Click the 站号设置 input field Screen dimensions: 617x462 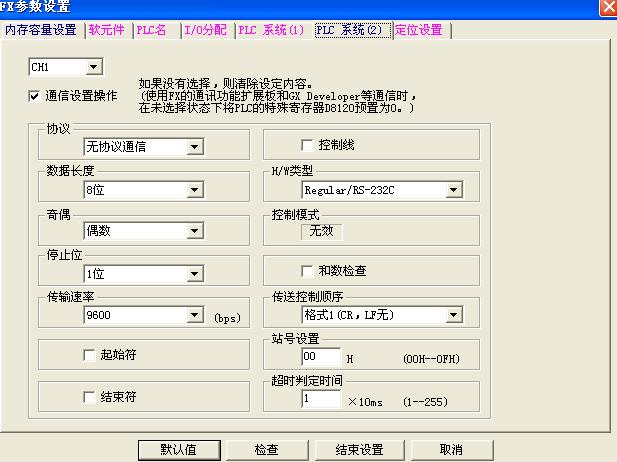[321, 357]
